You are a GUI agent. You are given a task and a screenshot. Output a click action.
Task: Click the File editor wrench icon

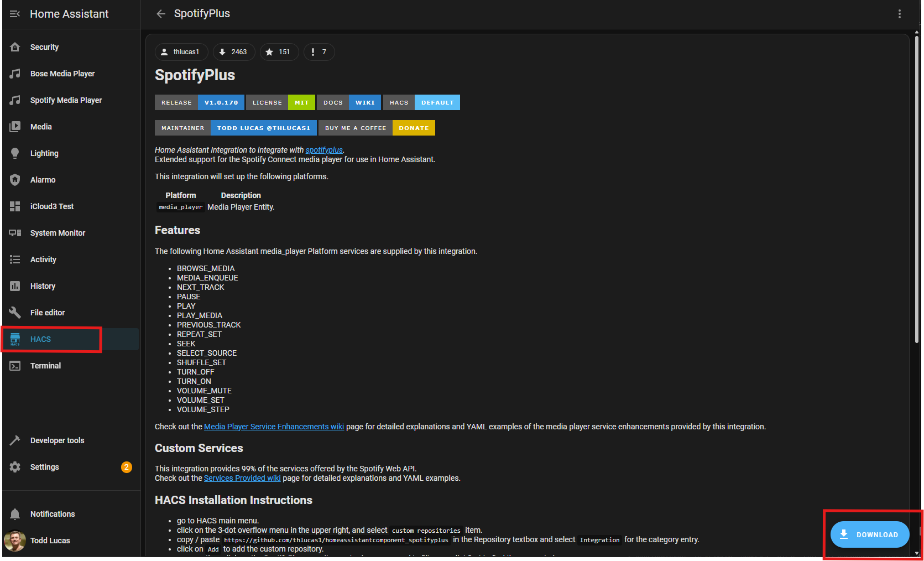tap(15, 313)
